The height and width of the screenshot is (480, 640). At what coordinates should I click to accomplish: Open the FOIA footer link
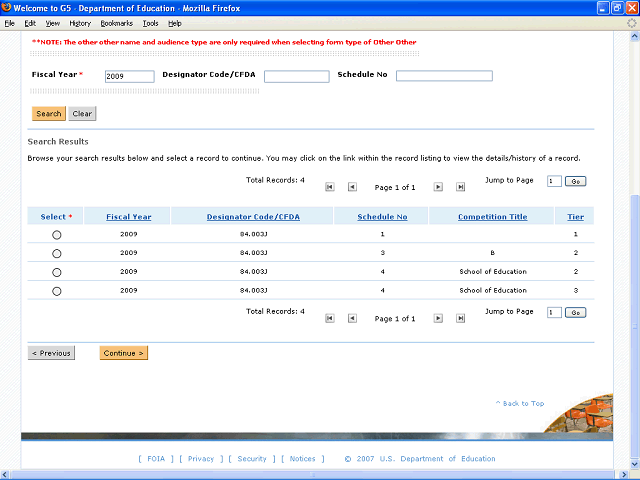(156, 459)
